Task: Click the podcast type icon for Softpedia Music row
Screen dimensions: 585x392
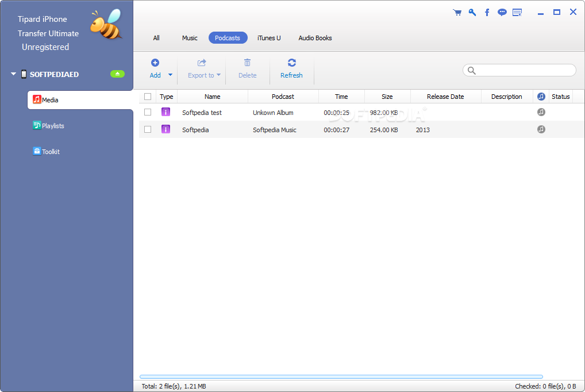Action: (166, 129)
